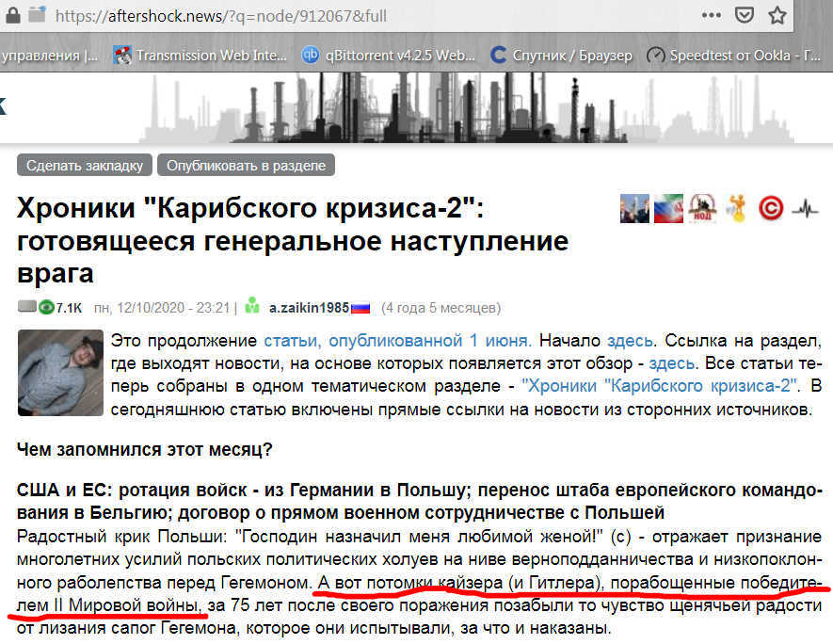Click the green eye views icon
Screen dimensions: 833x644
[45, 308]
